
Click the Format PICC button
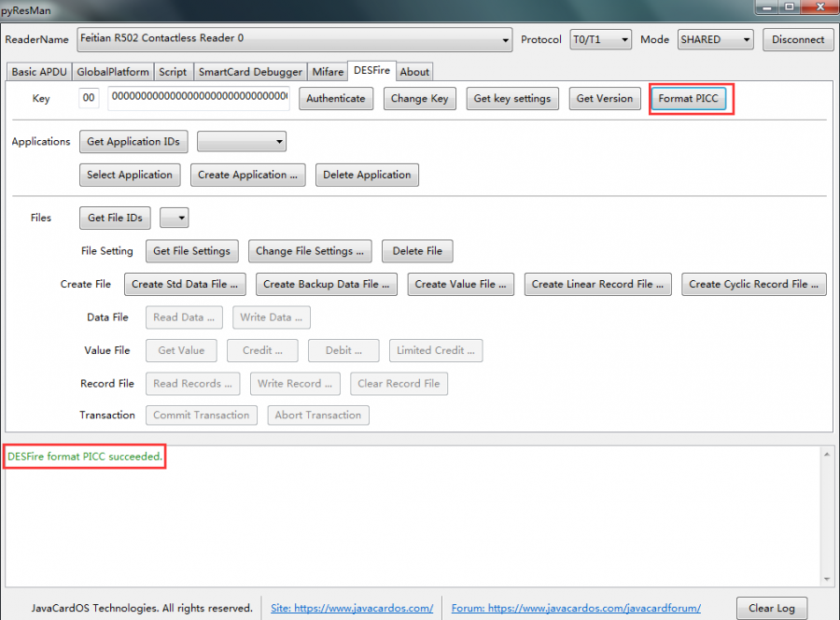pos(688,99)
